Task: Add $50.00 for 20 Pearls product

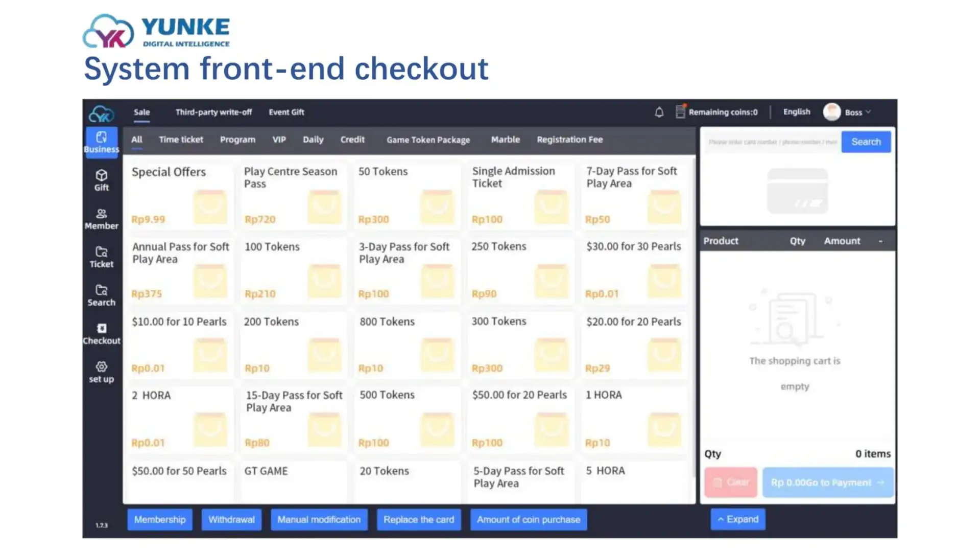Action: coord(520,420)
